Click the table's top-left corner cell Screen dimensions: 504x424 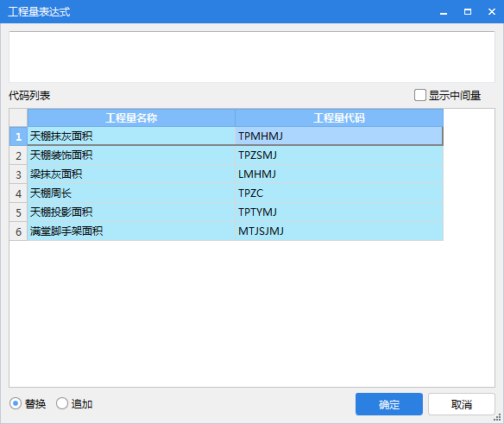click(x=18, y=117)
